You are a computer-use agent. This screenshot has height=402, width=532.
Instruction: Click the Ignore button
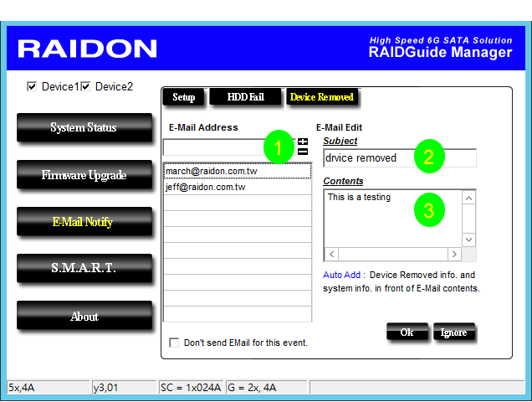pyautogui.click(x=454, y=332)
